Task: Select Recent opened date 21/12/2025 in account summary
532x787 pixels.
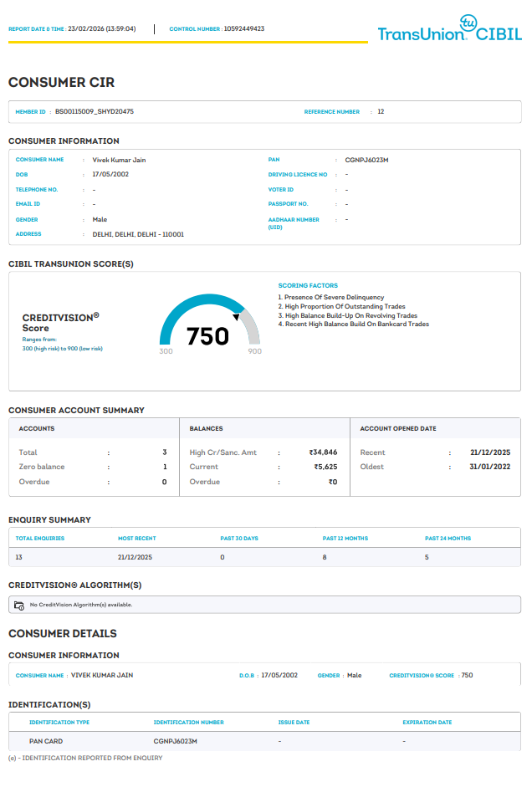Action: pos(490,452)
